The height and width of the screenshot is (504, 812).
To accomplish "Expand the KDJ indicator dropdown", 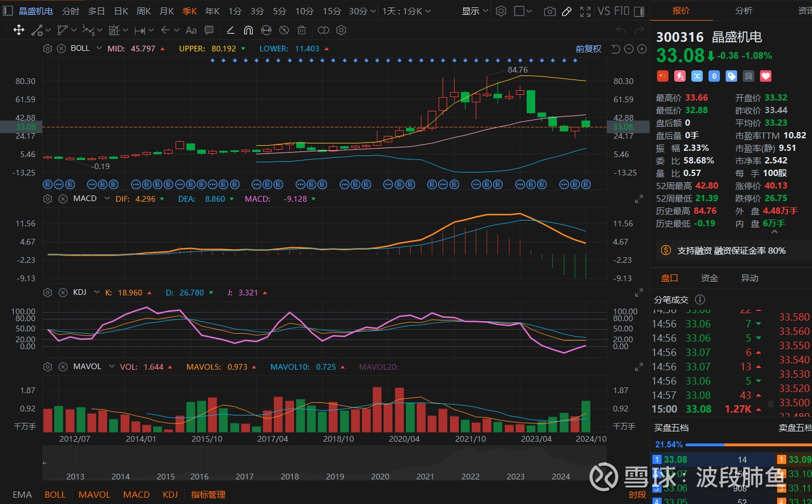I will 96,293.
